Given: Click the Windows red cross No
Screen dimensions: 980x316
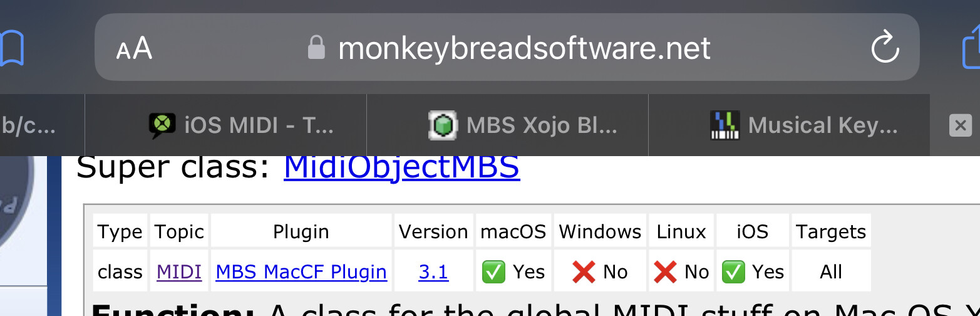Looking at the screenshot, I should [x=600, y=271].
